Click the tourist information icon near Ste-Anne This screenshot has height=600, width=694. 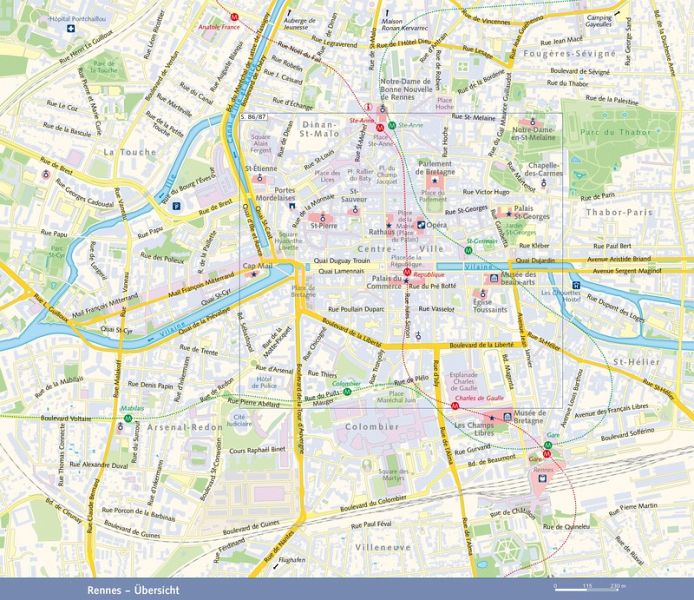pyautogui.click(x=368, y=107)
